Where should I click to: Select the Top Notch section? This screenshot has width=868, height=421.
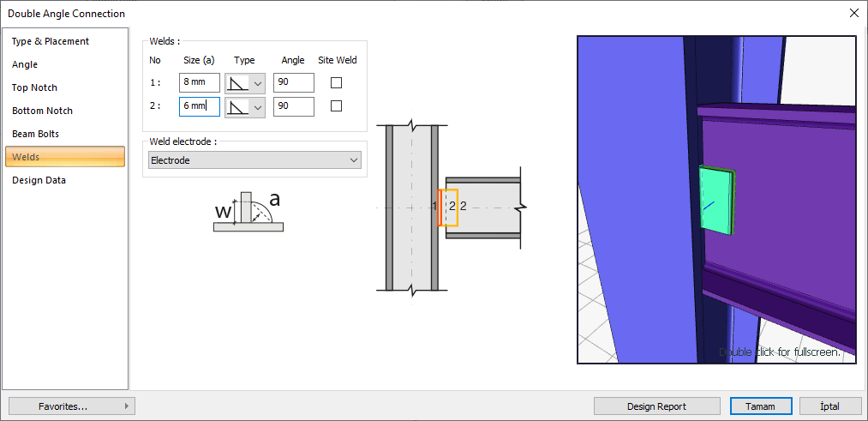click(x=34, y=87)
